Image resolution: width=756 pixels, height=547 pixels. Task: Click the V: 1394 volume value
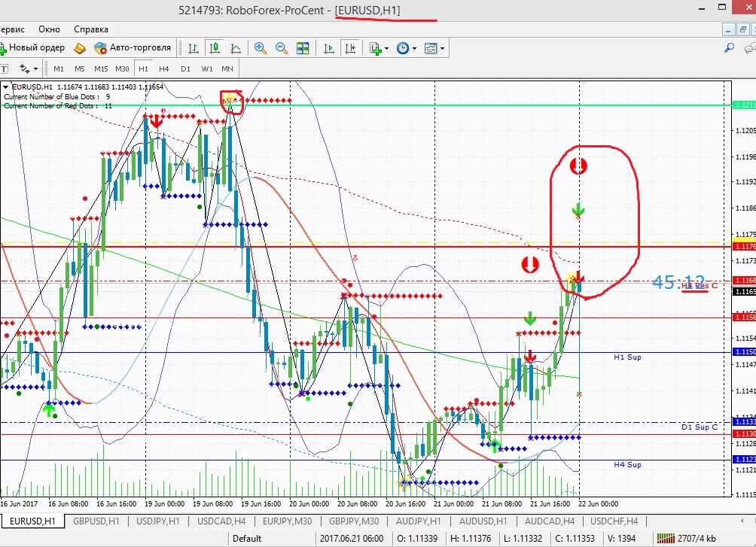tap(621, 538)
